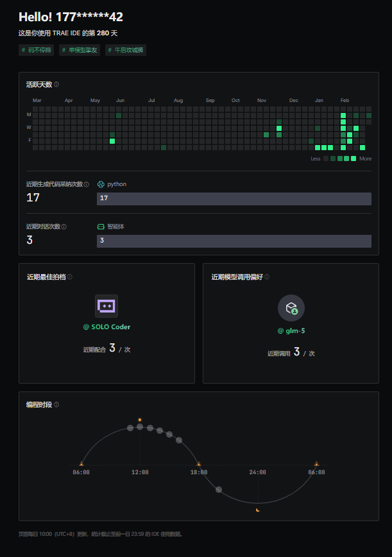Screen dimensions: 392x557
Task: Select the 午后攻城狮 hashtag tag
Action: pyautogui.click(x=125, y=50)
